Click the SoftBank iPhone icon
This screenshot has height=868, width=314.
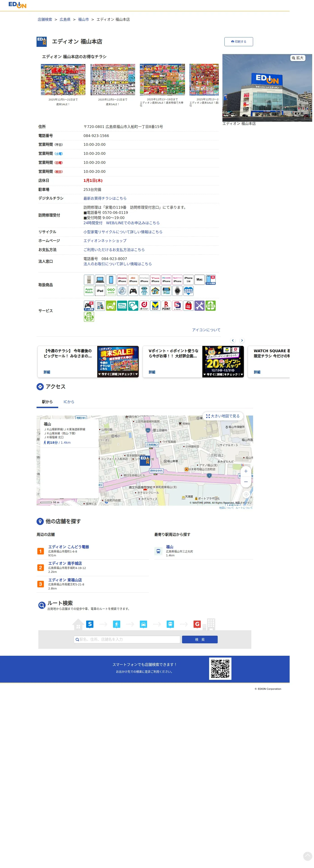(x=144, y=279)
